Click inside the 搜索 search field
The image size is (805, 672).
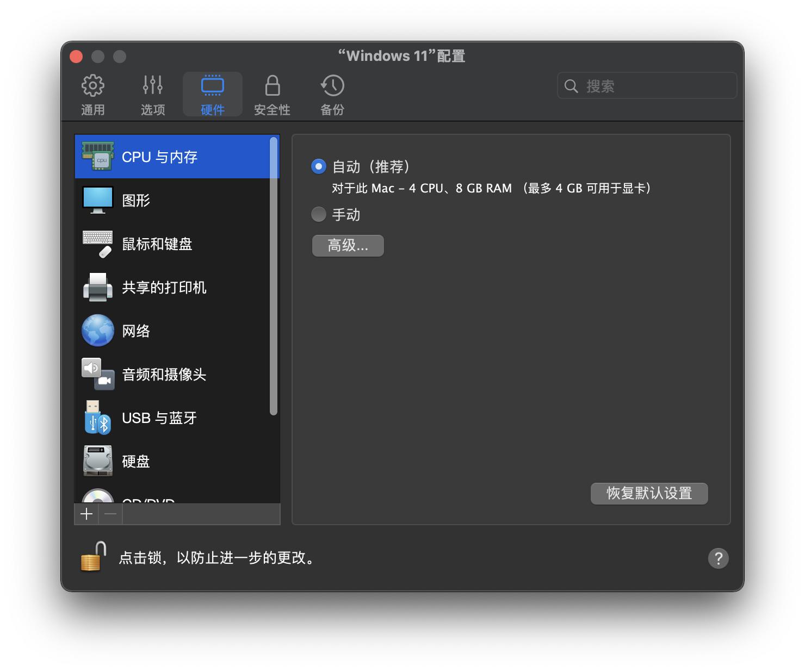[646, 85]
